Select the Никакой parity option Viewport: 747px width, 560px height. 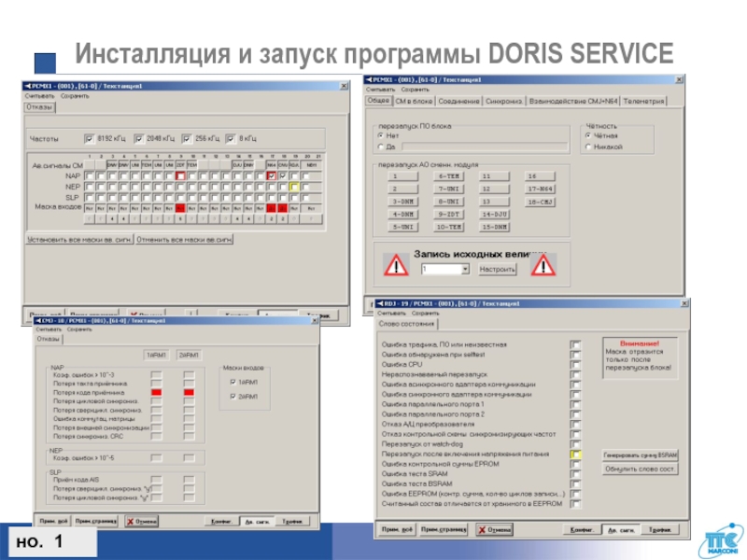[588, 147]
